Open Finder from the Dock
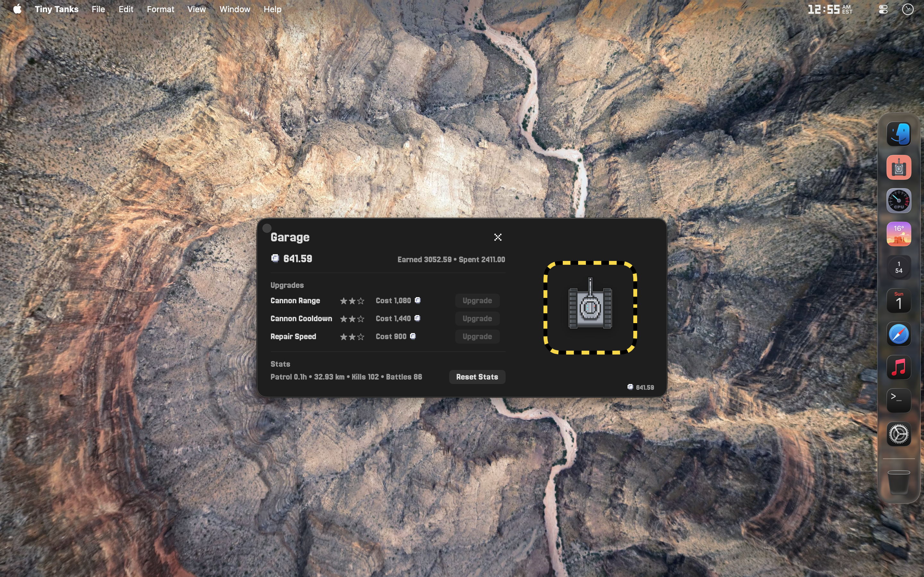Screen dimensions: 924x577 click(898, 134)
